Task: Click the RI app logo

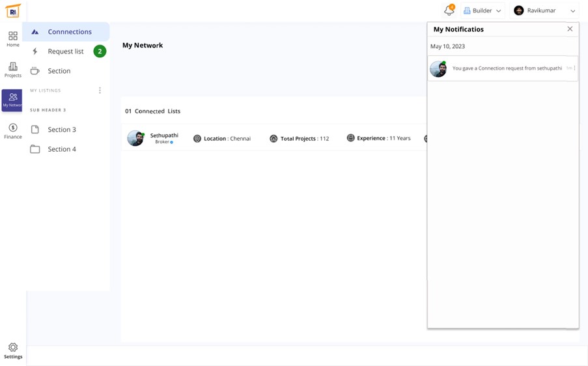Action: 13,10
